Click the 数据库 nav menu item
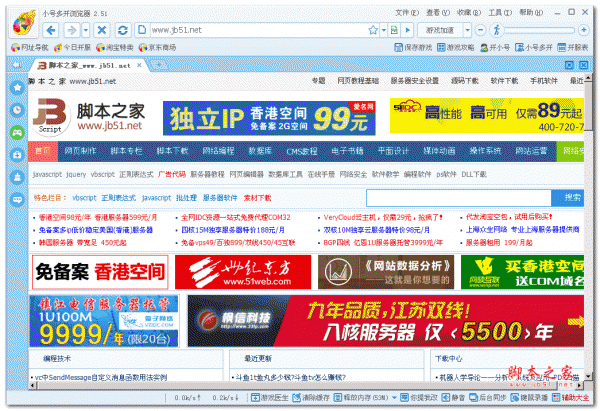The width and height of the screenshot is (600, 411). click(260, 151)
